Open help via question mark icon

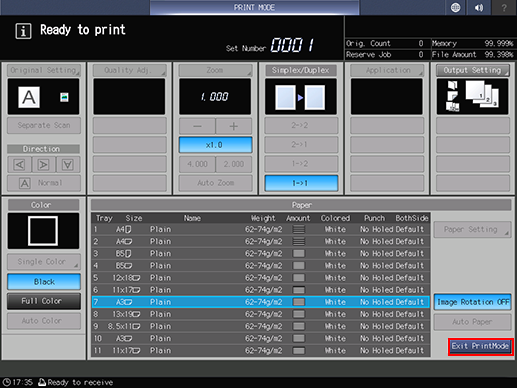pos(504,7)
